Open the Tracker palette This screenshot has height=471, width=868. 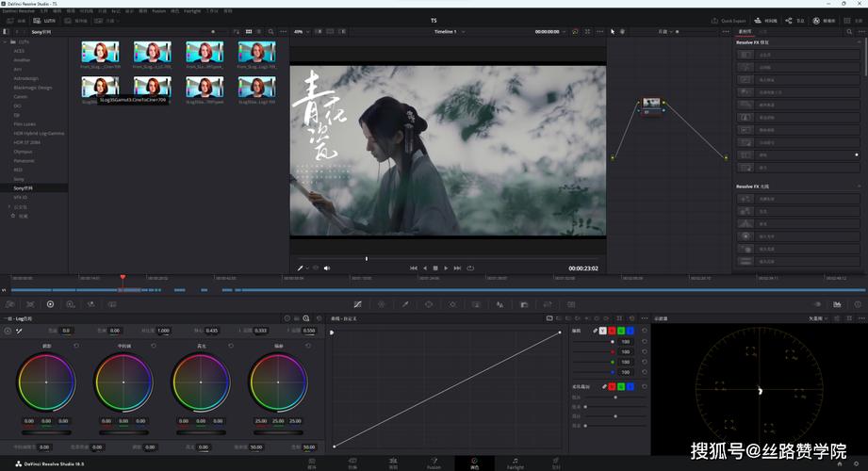(452, 304)
